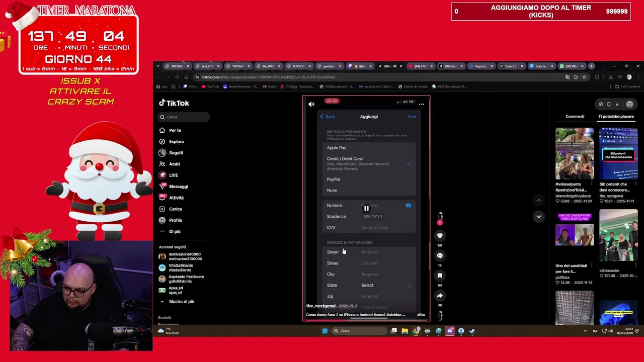Viewport: 644px width, 362px height.
Task: Like the video with the heart icon
Action: [x=440, y=236]
